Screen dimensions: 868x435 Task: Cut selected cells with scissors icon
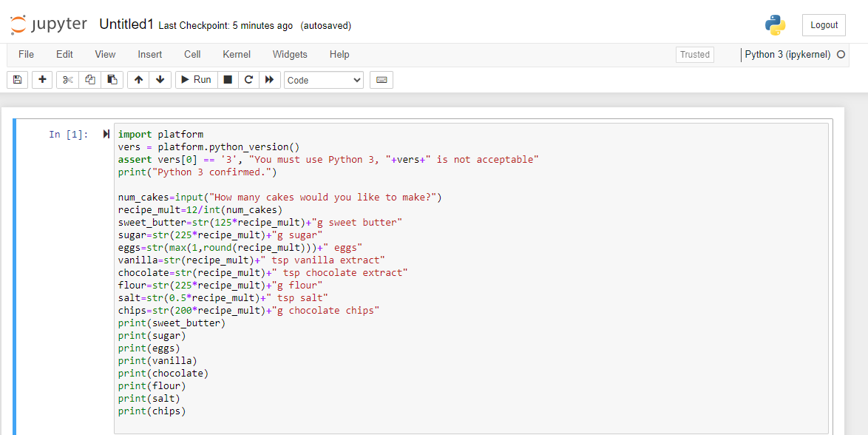click(x=68, y=80)
